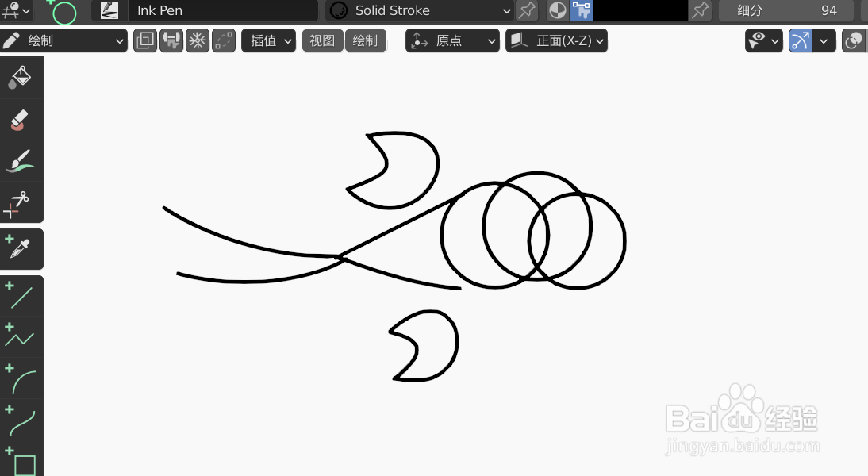Viewport: 868px width, 476px height.
Task: Select the Eyedropper tool
Action: click(x=21, y=248)
